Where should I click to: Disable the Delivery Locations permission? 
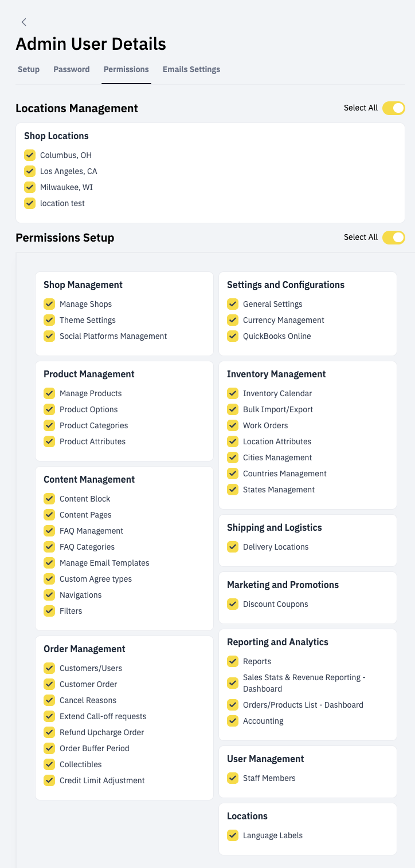pyautogui.click(x=233, y=547)
